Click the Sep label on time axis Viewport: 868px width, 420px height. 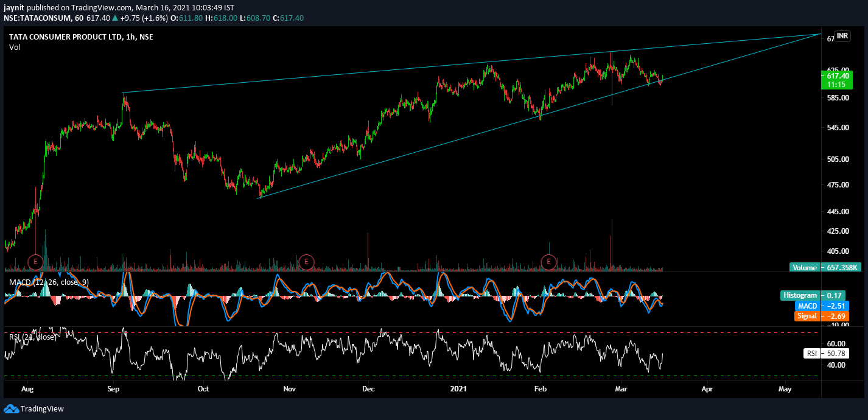(114, 388)
